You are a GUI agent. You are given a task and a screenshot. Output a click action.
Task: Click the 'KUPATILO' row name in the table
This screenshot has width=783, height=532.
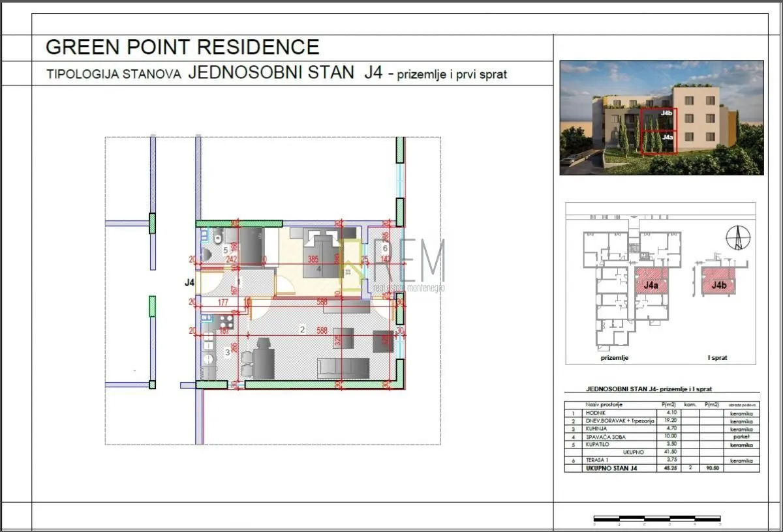598,445
